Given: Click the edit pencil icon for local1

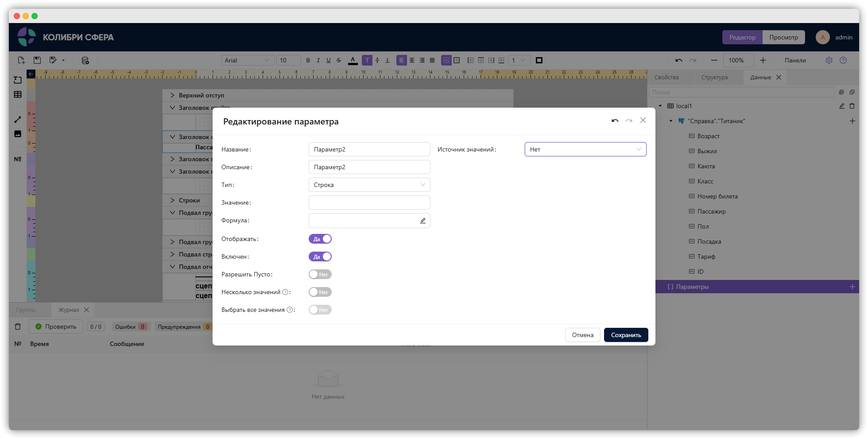Looking at the screenshot, I should coord(842,106).
